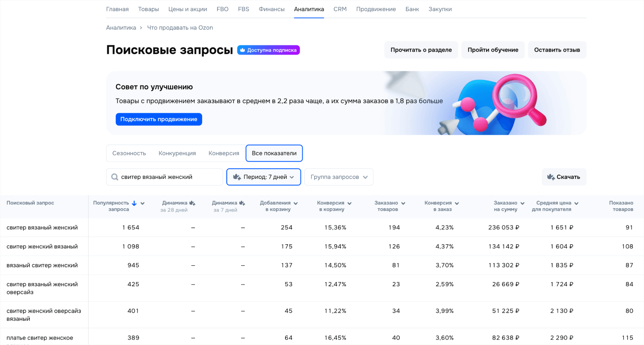Follow Что продавать на Ozon breadcrumb

(x=180, y=28)
